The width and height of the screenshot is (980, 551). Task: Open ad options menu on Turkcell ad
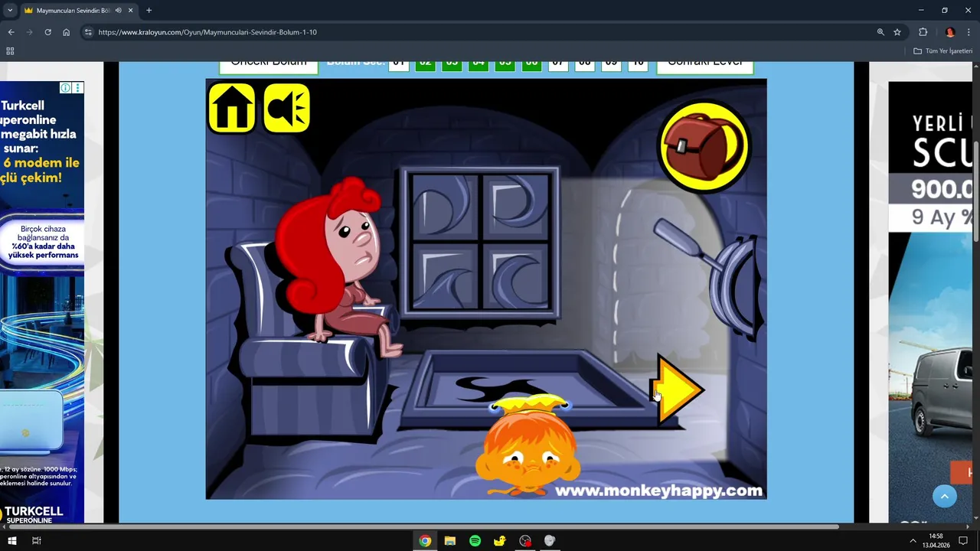[77, 88]
